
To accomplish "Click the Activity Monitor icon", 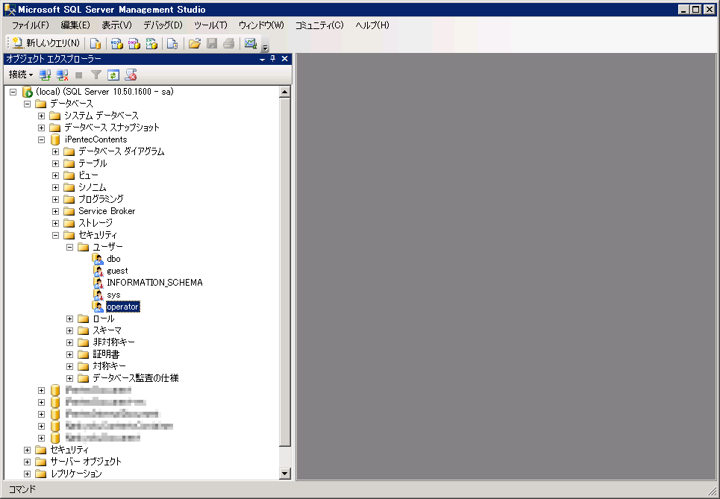I will 250,44.
